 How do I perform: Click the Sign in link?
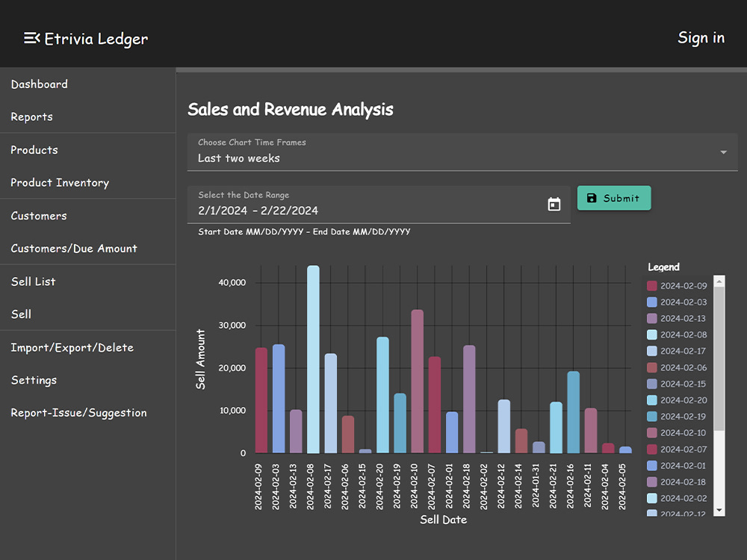[701, 38]
